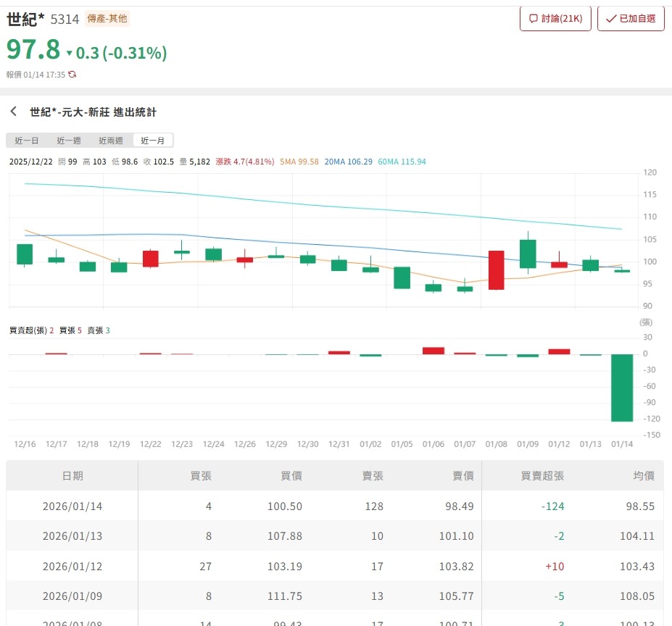
Task: Click the refresh icon beside the quote time
Action: click(x=72, y=75)
